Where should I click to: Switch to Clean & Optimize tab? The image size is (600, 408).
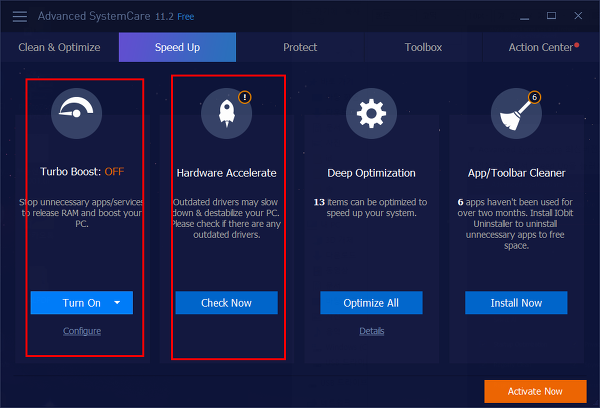coord(59,47)
